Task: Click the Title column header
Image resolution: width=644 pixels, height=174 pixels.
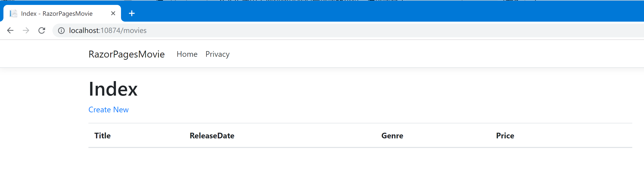Action: 102,136
